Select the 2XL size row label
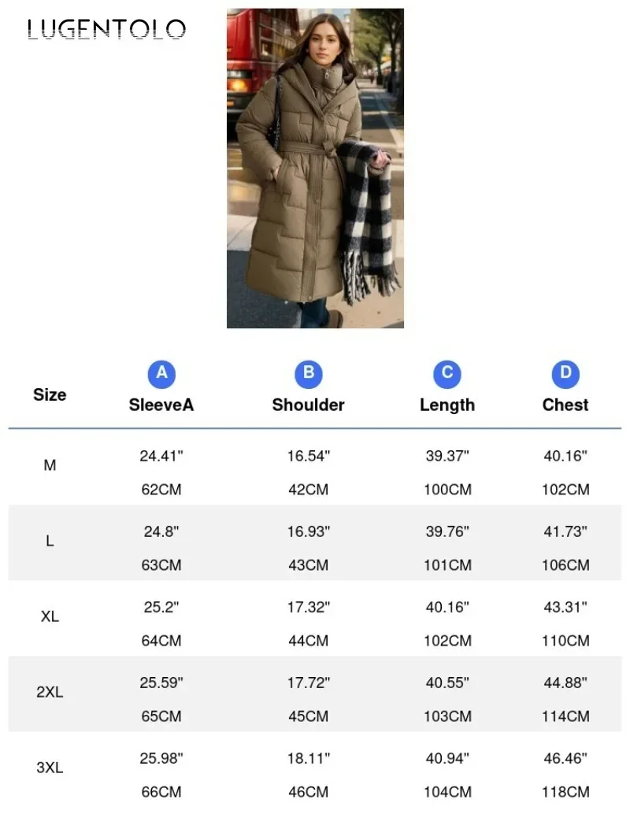 click(50, 692)
